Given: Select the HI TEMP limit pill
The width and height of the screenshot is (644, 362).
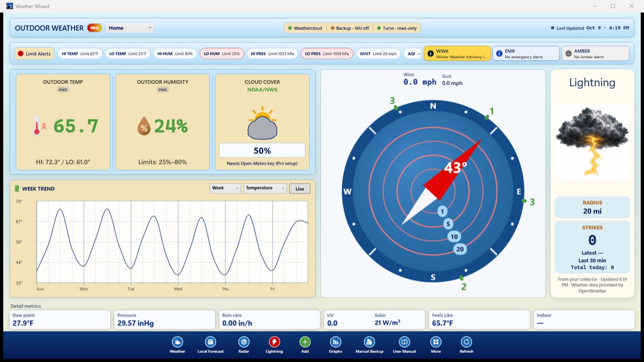Looking at the screenshot, I should pyautogui.click(x=80, y=54).
